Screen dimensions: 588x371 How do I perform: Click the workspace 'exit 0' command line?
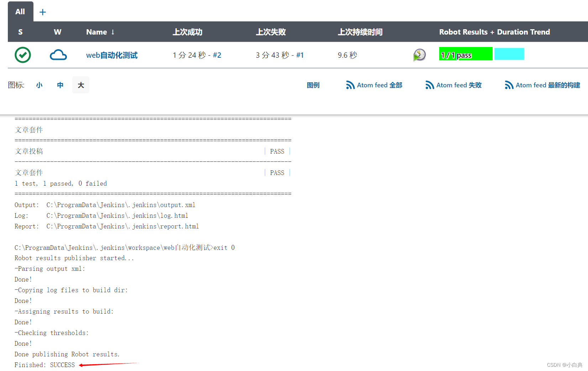[x=125, y=248]
